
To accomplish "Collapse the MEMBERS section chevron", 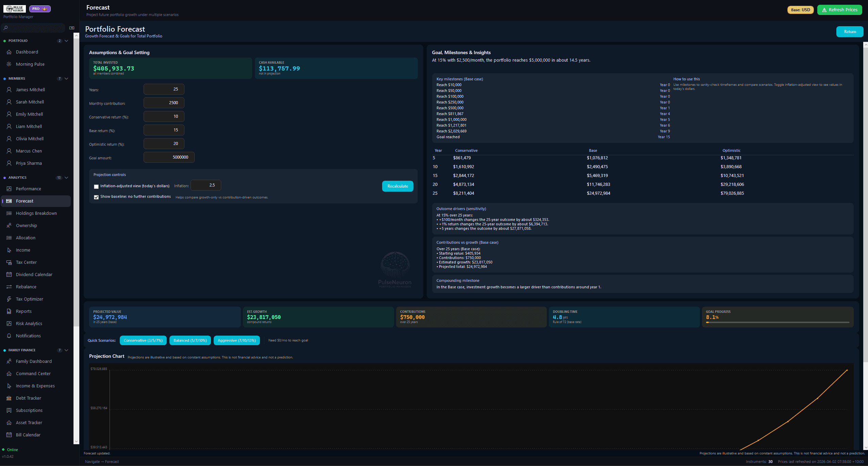I will pos(66,79).
